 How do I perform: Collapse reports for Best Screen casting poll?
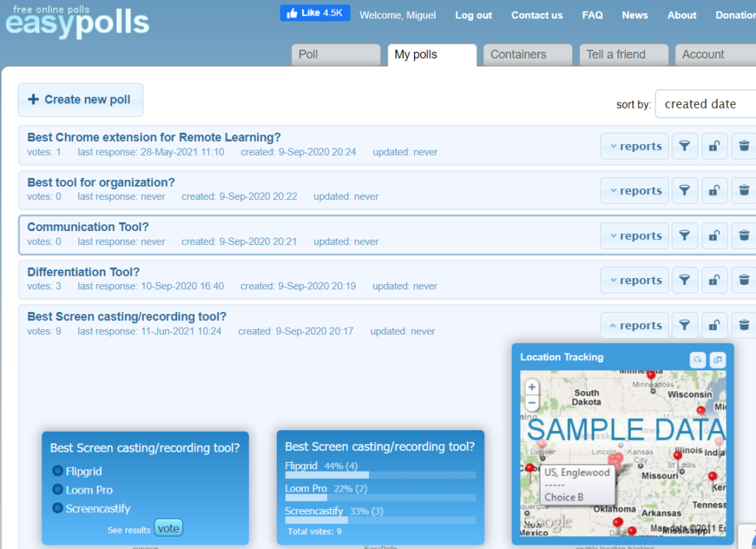click(x=633, y=325)
